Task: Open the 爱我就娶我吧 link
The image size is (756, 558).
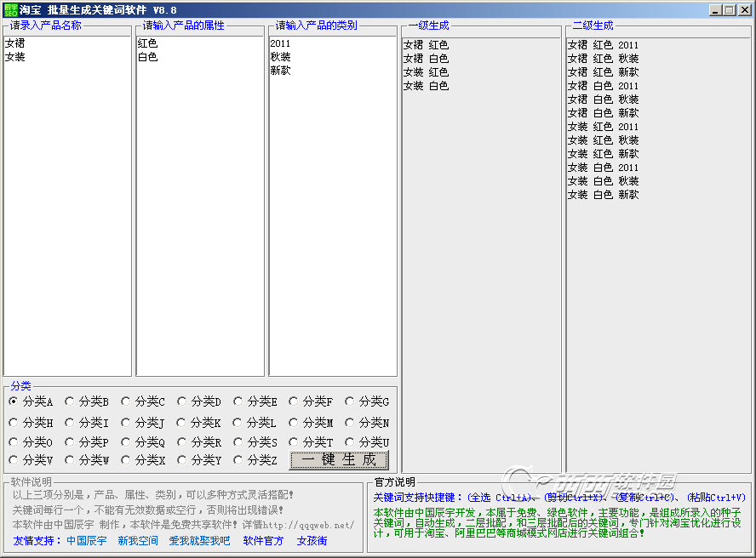Action: tap(199, 541)
